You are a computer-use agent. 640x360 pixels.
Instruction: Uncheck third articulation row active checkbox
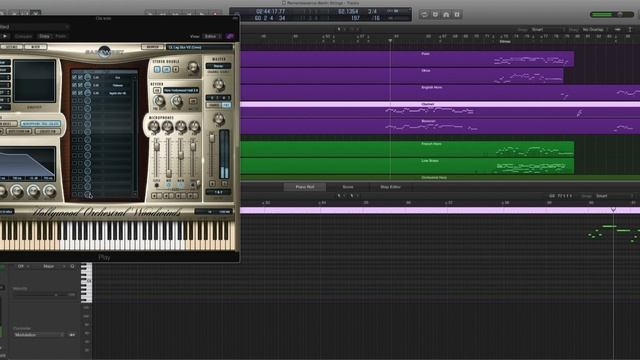pyautogui.click(x=74, y=93)
